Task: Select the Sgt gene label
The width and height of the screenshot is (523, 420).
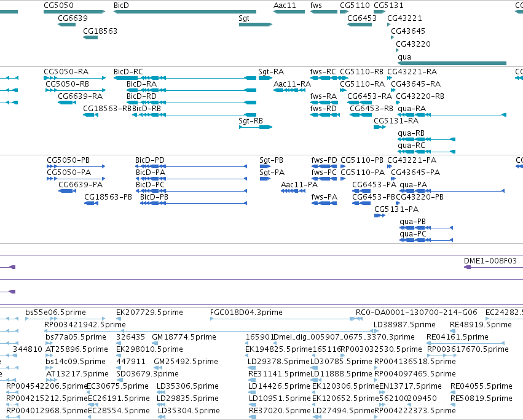Action: pyautogui.click(x=244, y=18)
